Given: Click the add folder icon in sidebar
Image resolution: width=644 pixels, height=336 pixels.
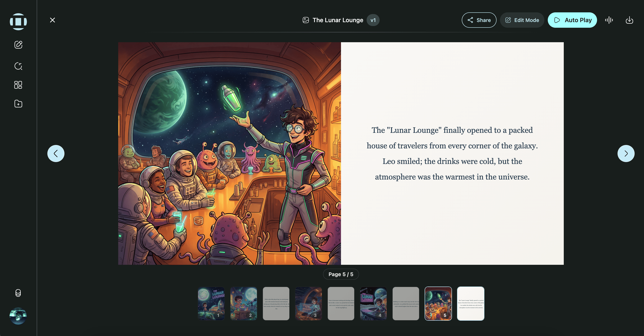Looking at the screenshot, I should point(18,104).
